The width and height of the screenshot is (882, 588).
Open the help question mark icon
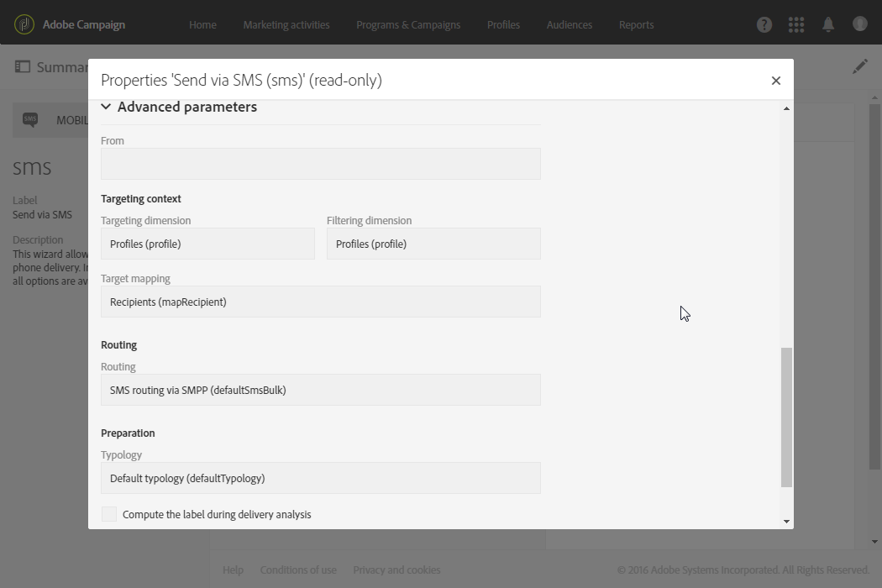764,24
